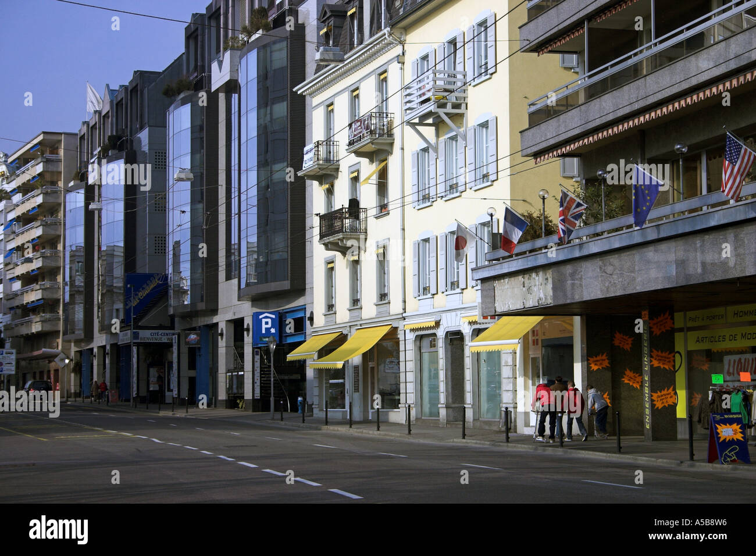Click the Japanese flag
756x556 pixels.
pos(465,244)
